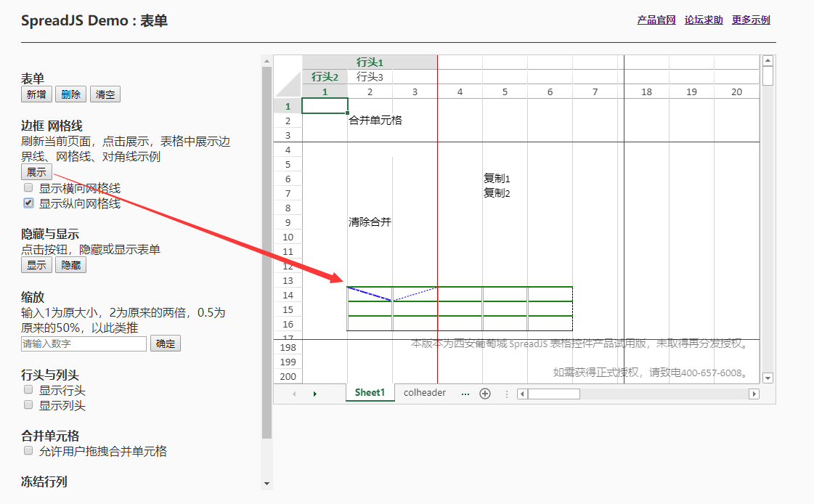Click the add new sheet plus icon
This screenshot has width=814, height=504.
pyautogui.click(x=485, y=394)
